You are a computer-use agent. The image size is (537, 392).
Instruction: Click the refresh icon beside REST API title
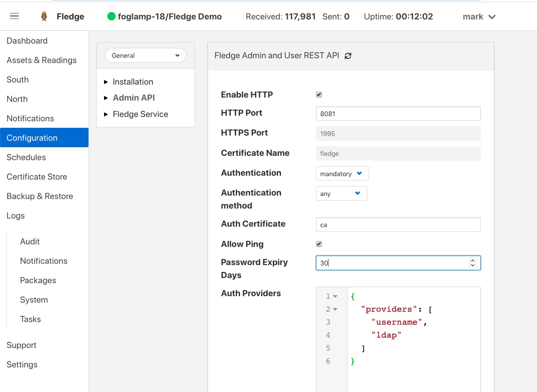pyautogui.click(x=348, y=56)
